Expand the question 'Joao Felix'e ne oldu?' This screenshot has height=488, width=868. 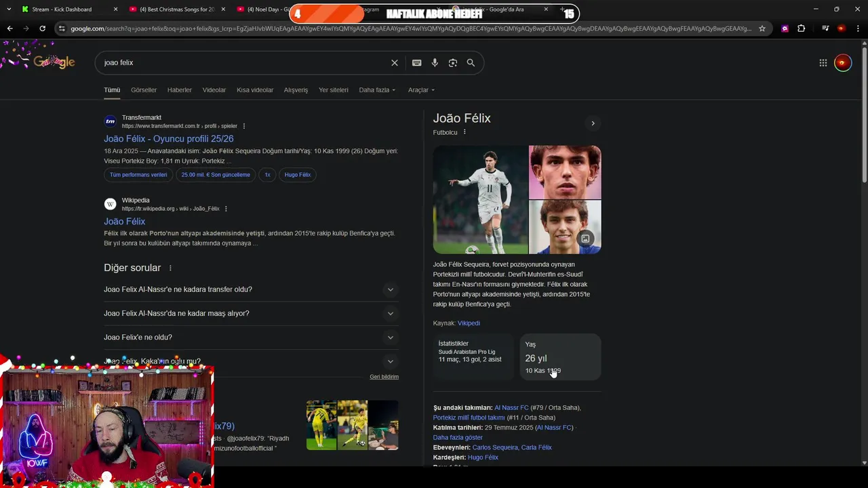coord(251,338)
